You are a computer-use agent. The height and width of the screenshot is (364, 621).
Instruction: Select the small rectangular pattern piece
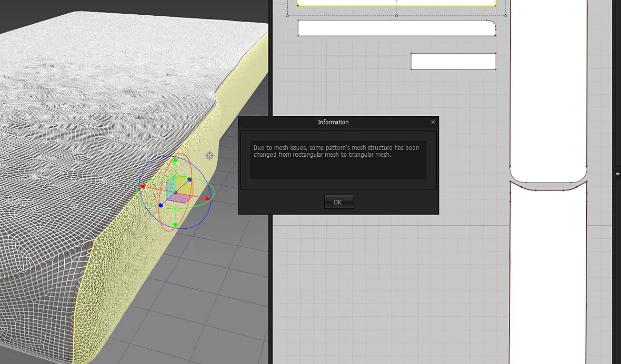[453, 62]
